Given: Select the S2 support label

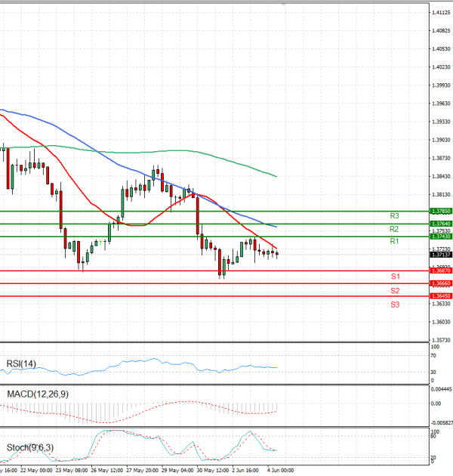Looking at the screenshot, I should click(395, 291).
